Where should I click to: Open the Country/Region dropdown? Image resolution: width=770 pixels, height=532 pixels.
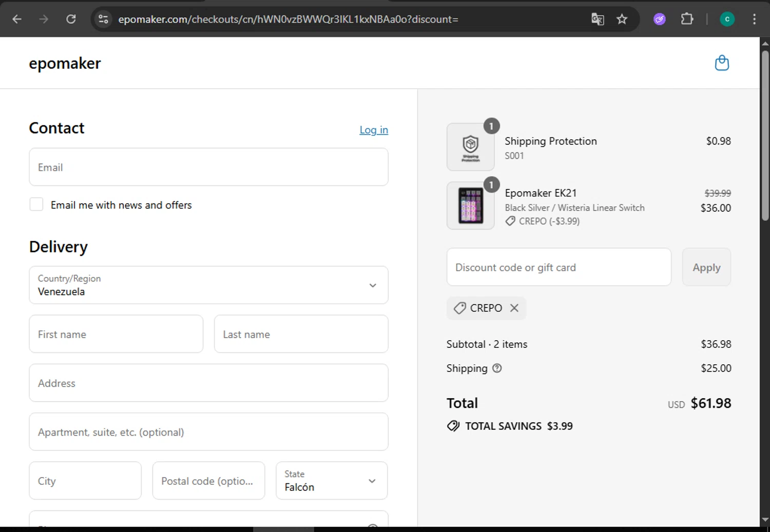click(208, 285)
